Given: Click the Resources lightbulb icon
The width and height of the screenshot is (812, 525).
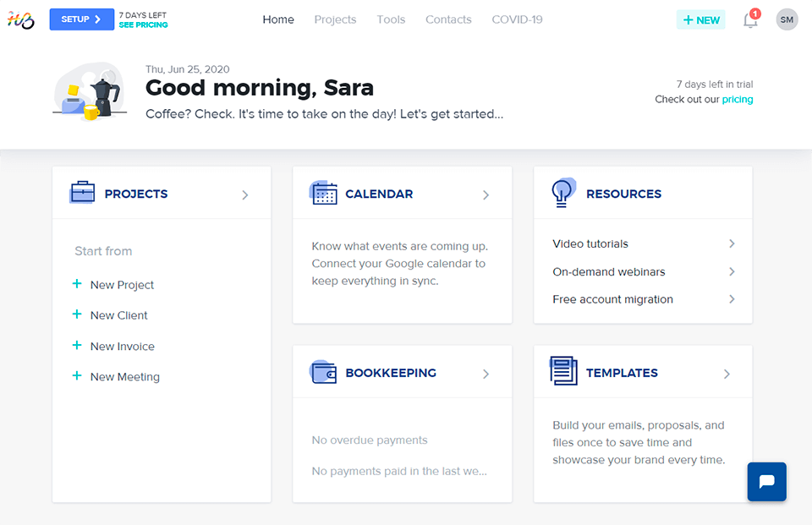Looking at the screenshot, I should (x=563, y=193).
